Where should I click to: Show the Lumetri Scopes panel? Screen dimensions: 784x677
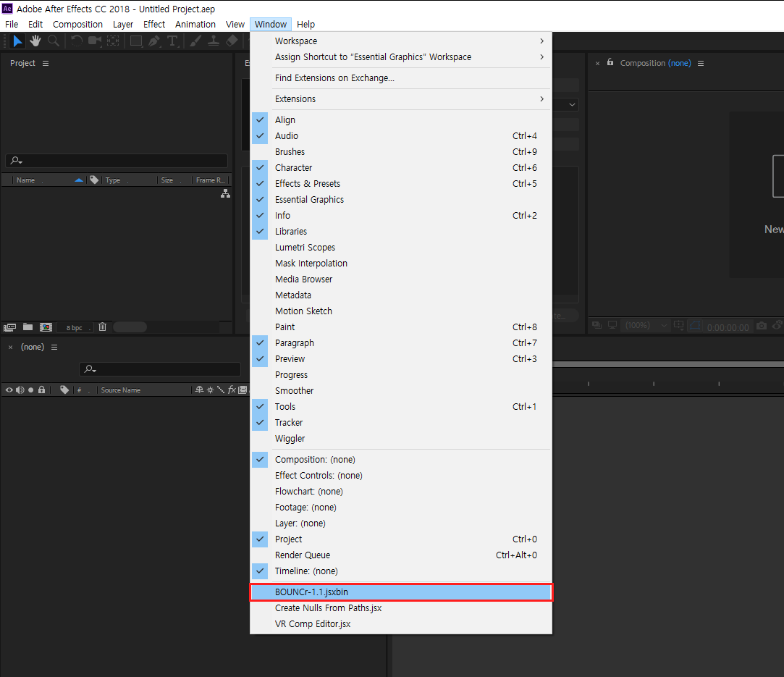pyautogui.click(x=401, y=248)
